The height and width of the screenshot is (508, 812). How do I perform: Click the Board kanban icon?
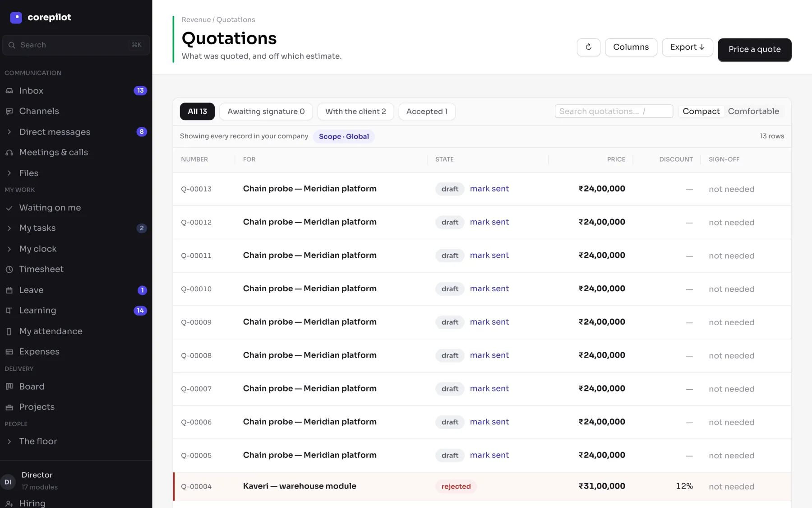coord(9,387)
